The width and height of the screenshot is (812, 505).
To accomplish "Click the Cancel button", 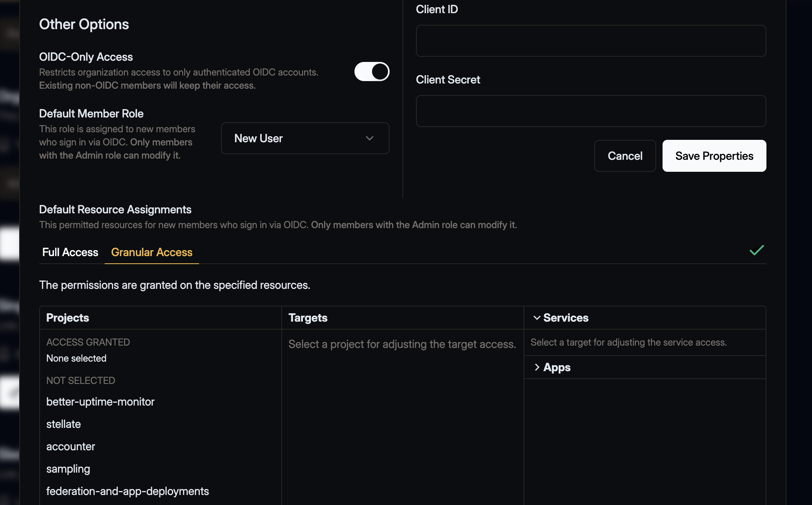I will [625, 156].
